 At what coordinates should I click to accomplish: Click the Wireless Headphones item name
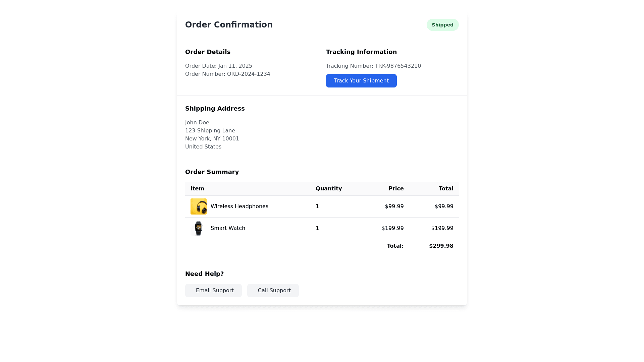pyautogui.click(x=239, y=206)
